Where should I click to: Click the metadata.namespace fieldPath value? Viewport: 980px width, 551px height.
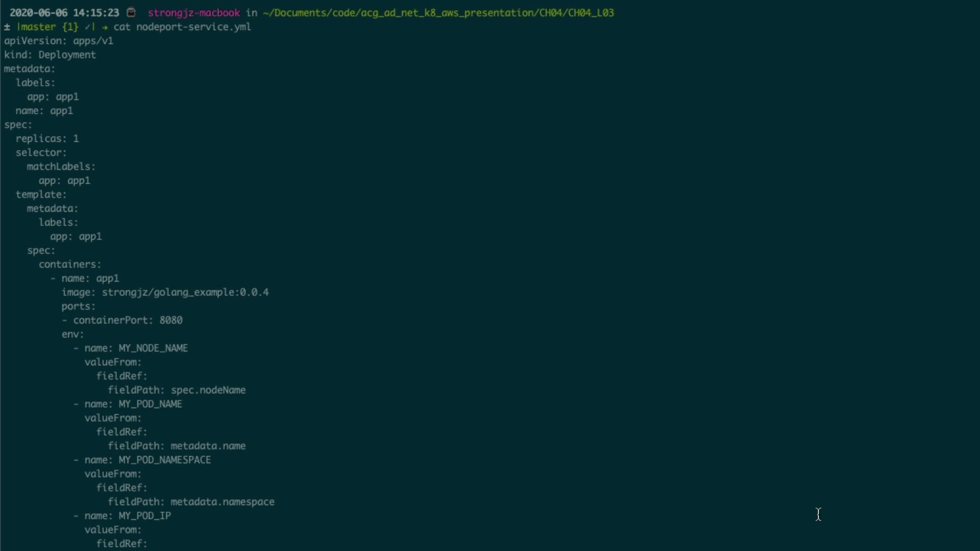(223, 502)
